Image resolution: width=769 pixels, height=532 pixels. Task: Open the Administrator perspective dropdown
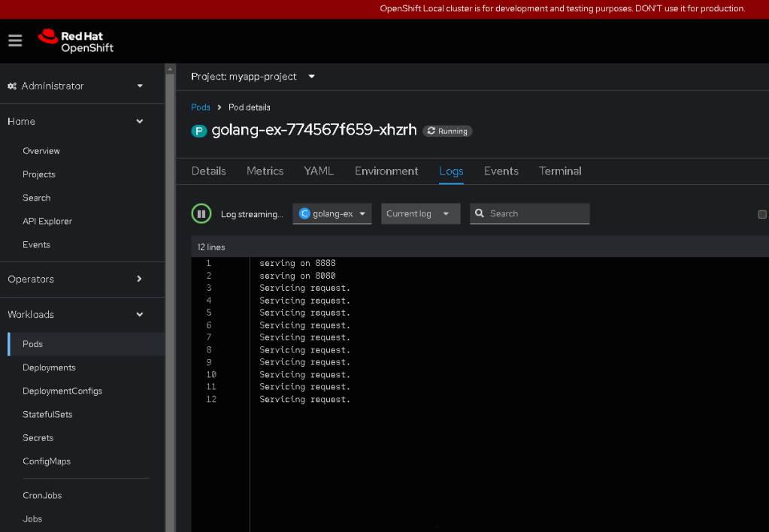[x=83, y=86]
